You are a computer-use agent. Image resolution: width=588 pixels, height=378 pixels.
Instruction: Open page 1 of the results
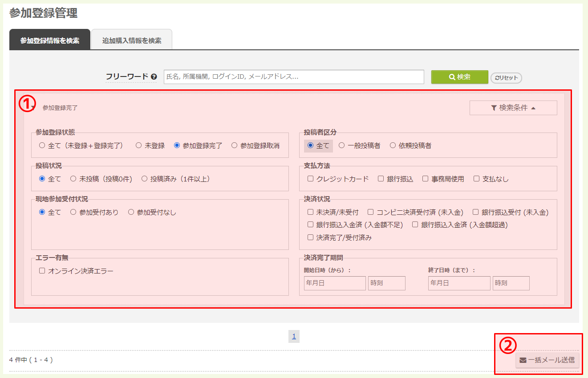294,336
